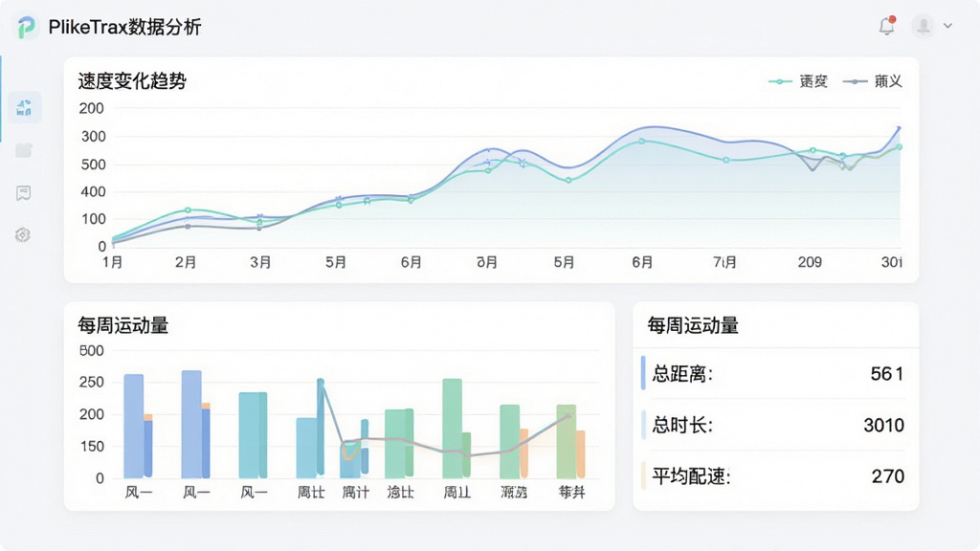The image size is (980, 551).
Task: Click the 每周运动量 bar chart title
Action: 123,325
